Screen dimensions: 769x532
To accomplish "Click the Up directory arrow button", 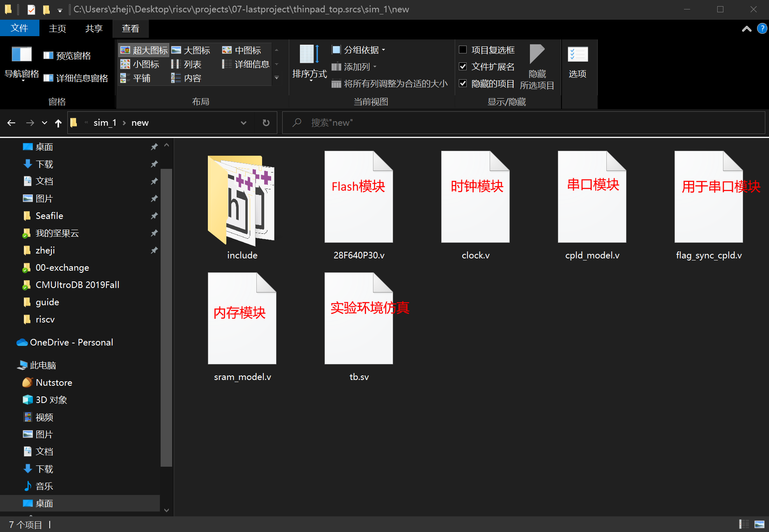I will (x=58, y=123).
